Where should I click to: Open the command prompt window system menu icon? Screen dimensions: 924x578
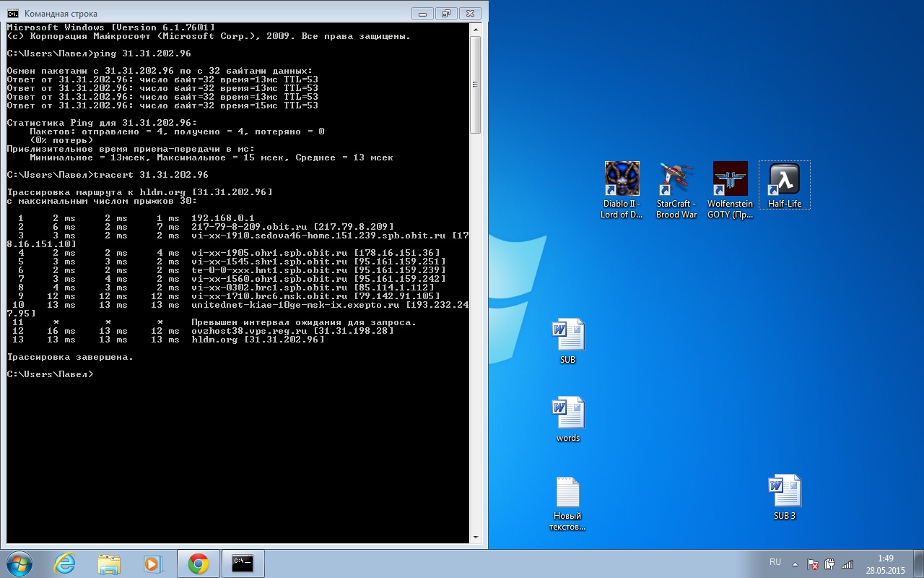click(13, 13)
